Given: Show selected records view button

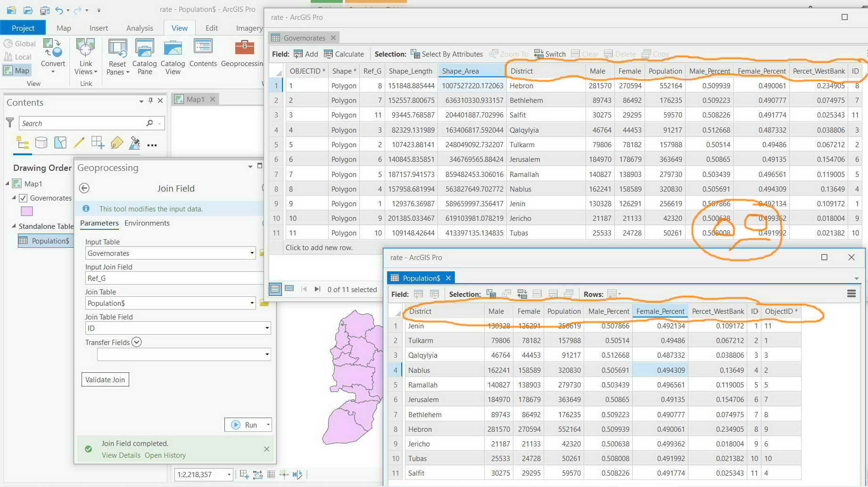Looking at the screenshot, I should pos(289,288).
